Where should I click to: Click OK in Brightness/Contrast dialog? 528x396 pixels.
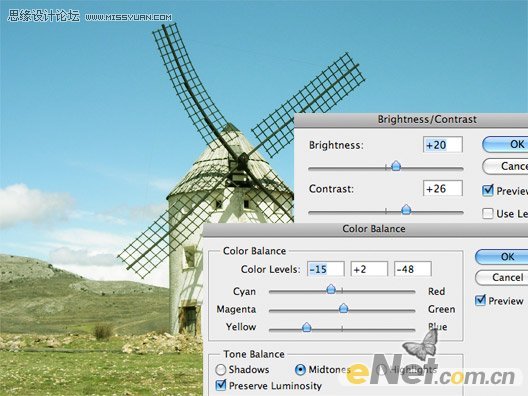pyautogui.click(x=505, y=144)
